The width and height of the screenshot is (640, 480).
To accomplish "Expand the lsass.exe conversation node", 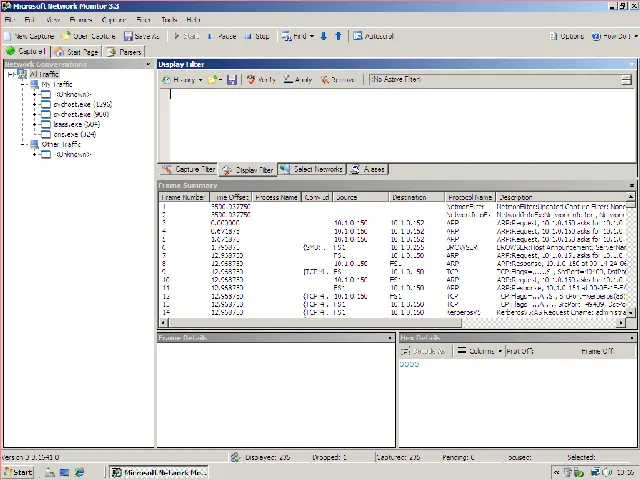I will [x=35, y=124].
